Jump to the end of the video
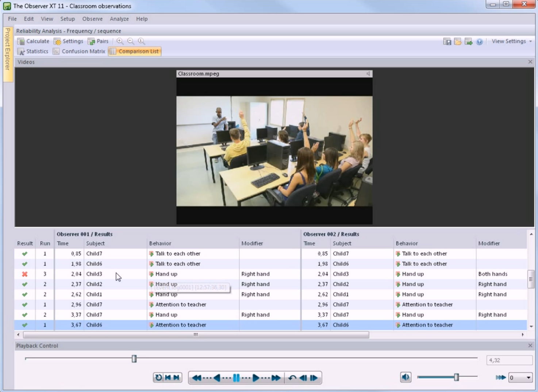Viewport: 538px width, 392px height. (176, 377)
